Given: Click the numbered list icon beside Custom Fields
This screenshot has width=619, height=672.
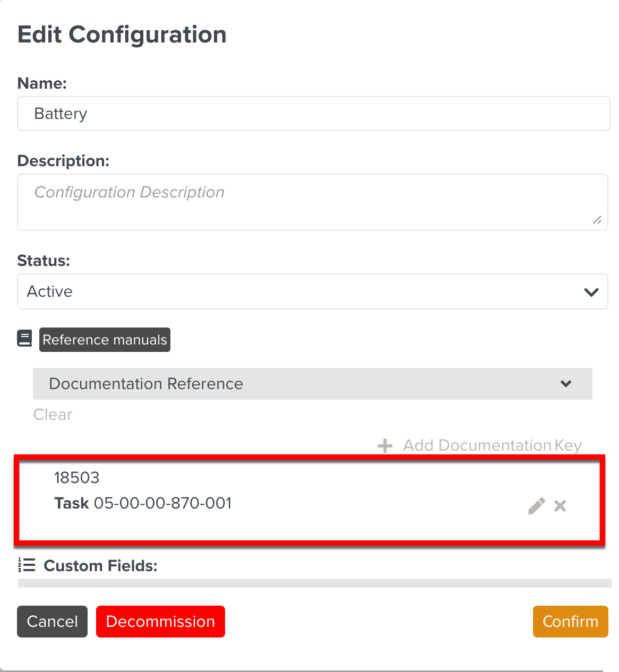Looking at the screenshot, I should pyautogui.click(x=27, y=565).
